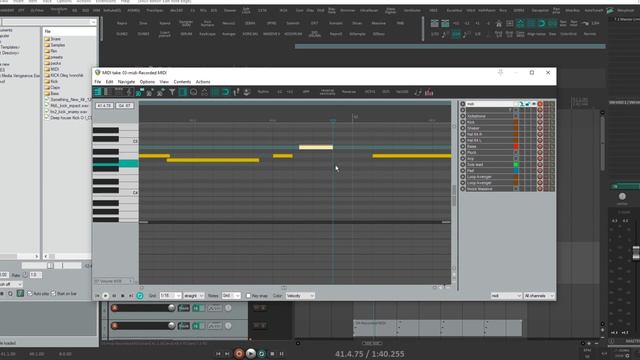
Task: Arm record for the Voice Massive row
Action: 540,189
